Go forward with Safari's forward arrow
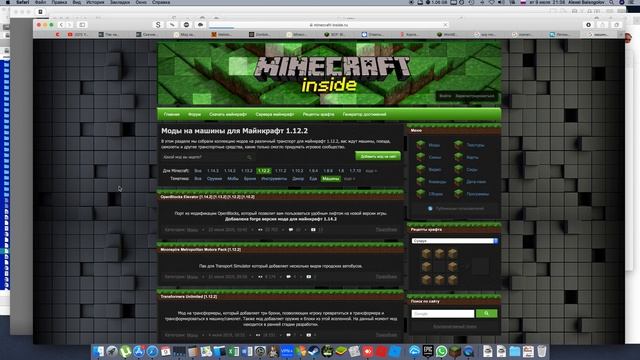The image size is (640, 360). click(x=69, y=25)
